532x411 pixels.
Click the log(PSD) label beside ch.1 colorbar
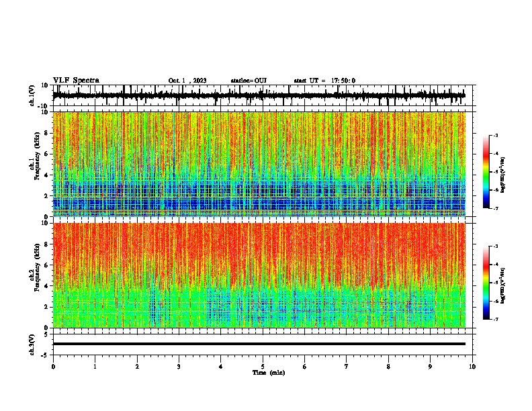point(503,175)
